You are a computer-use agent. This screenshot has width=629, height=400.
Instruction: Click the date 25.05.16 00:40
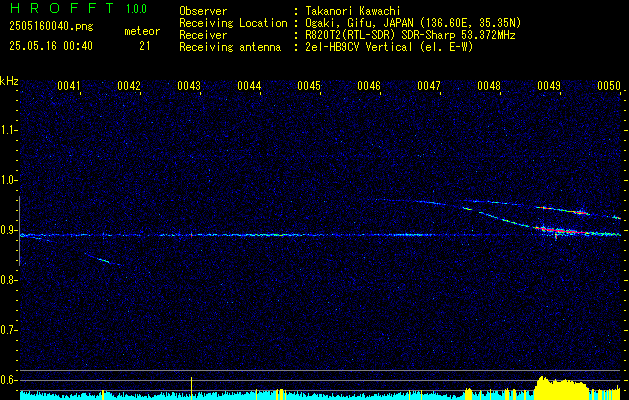point(51,46)
